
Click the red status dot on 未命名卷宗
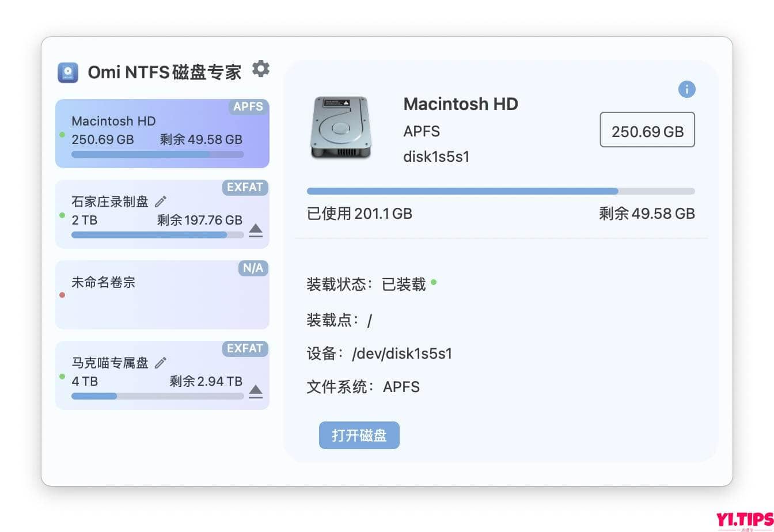click(63, 295)
